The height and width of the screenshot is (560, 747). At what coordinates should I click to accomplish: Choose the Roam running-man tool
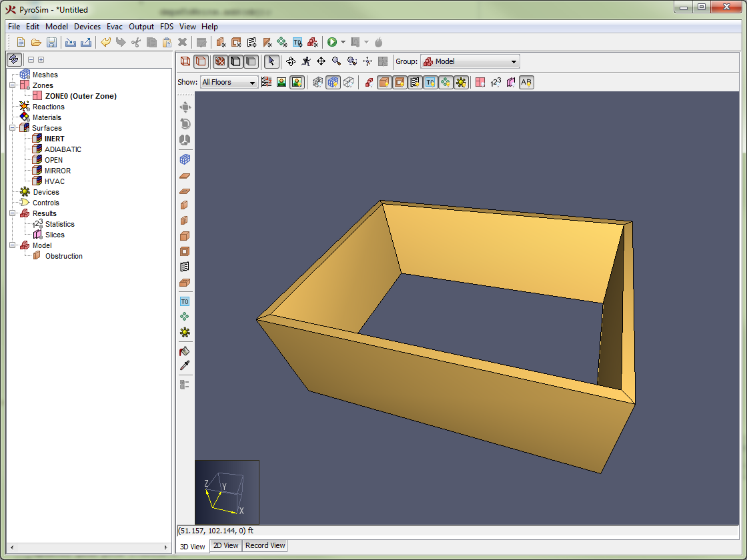(306, 61)
